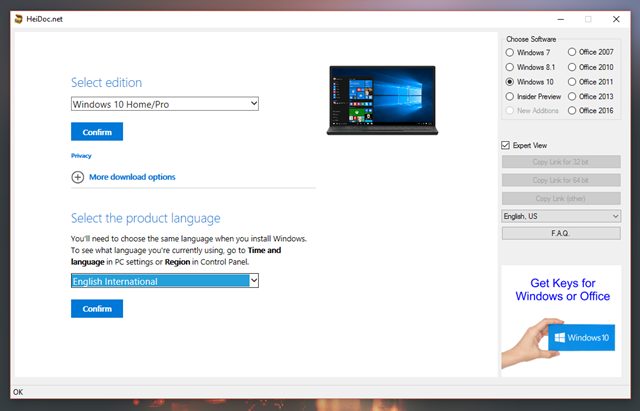This screenshot has height=411, width=640.
Task: Click the HeiDoc.net app icon in title bar
Action: [19, 19]
